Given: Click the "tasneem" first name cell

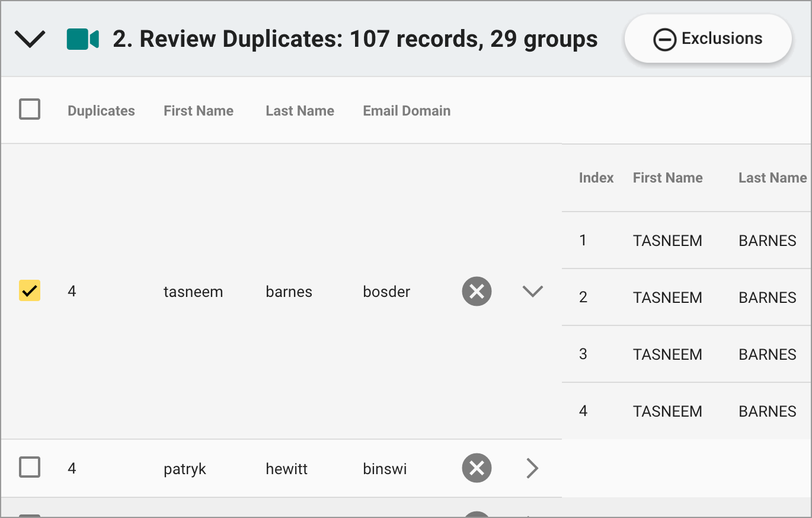Looking at the screenshot, I should (x=193, y=292).
